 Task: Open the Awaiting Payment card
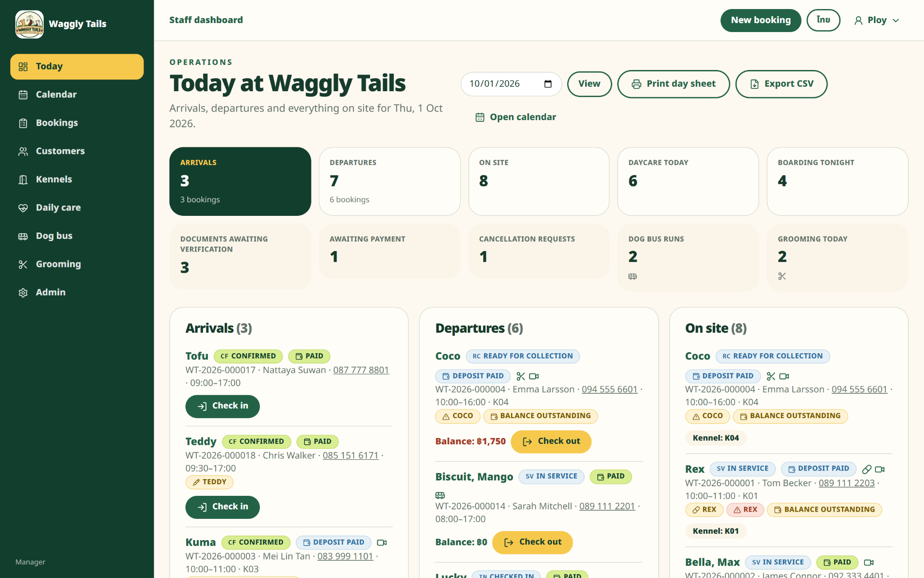(389, 251)
